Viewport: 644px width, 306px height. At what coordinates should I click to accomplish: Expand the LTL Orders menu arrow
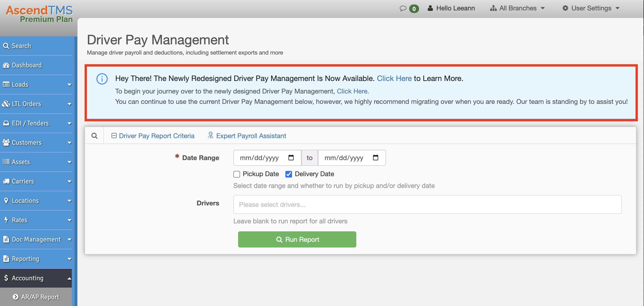(69, 104)
